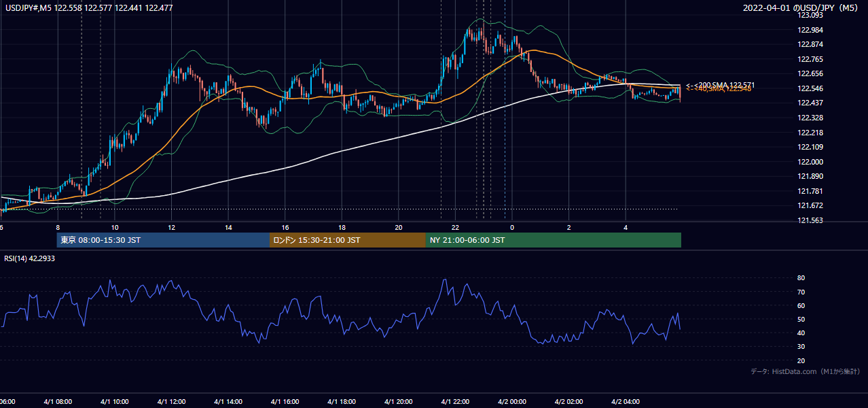Click price axis label 122.765
868x408 pixels.
click(x=810, y=59)
